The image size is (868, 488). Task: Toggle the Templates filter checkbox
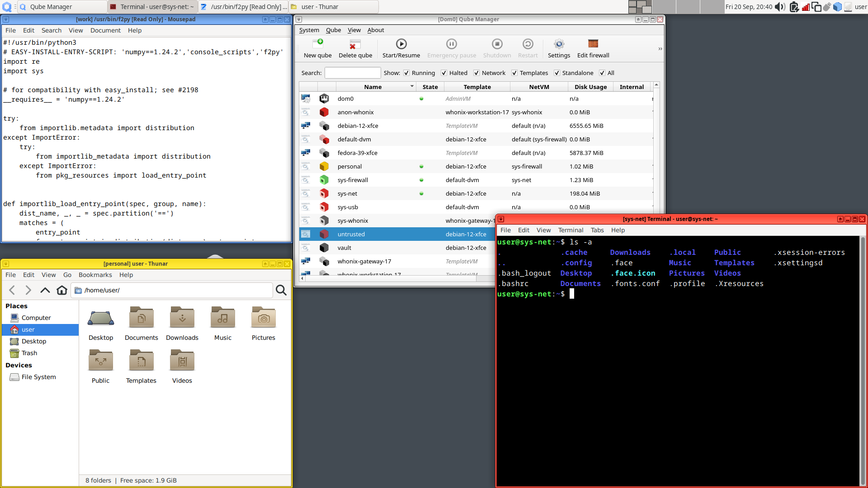[x=514, y=73]
